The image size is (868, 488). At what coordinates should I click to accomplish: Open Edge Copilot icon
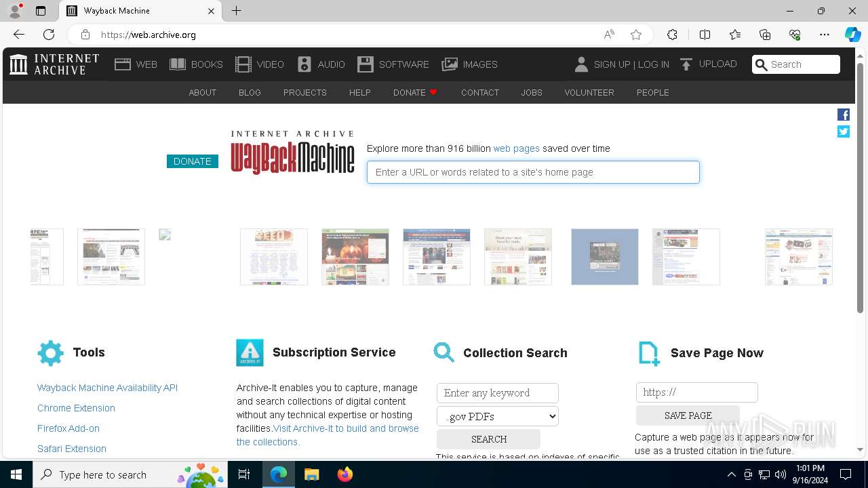[852, 35]
